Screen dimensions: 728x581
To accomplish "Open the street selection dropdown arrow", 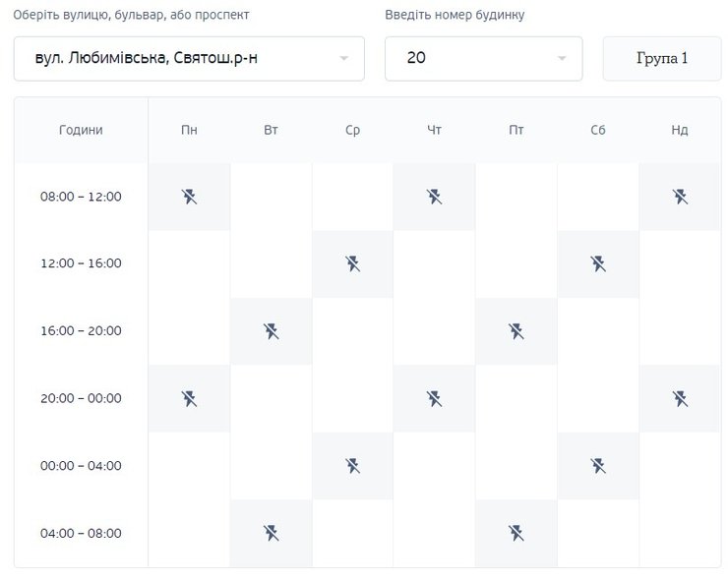I will point(343,59).
